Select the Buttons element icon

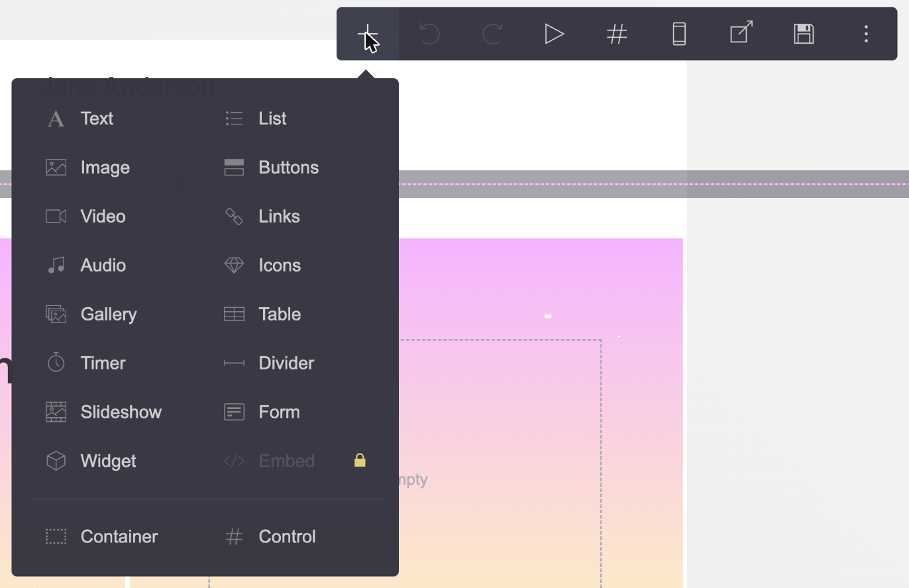[234, 168]
